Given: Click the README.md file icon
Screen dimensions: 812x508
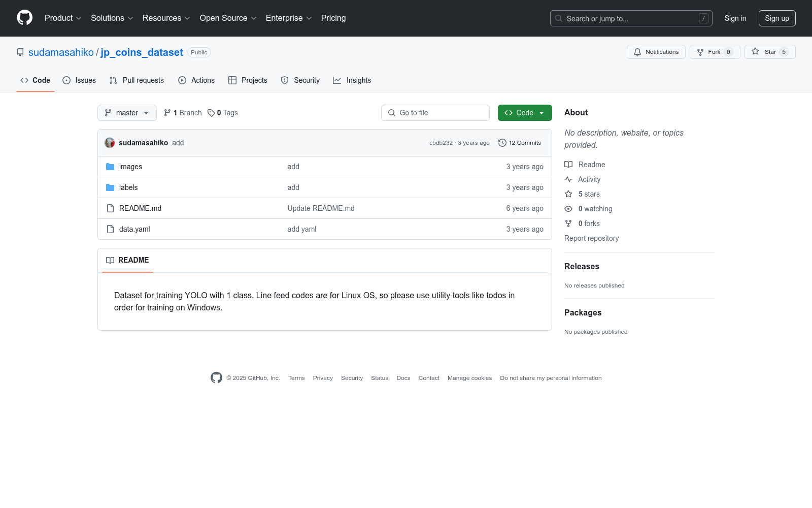Looking at the screenshot, I should [110, 208].
